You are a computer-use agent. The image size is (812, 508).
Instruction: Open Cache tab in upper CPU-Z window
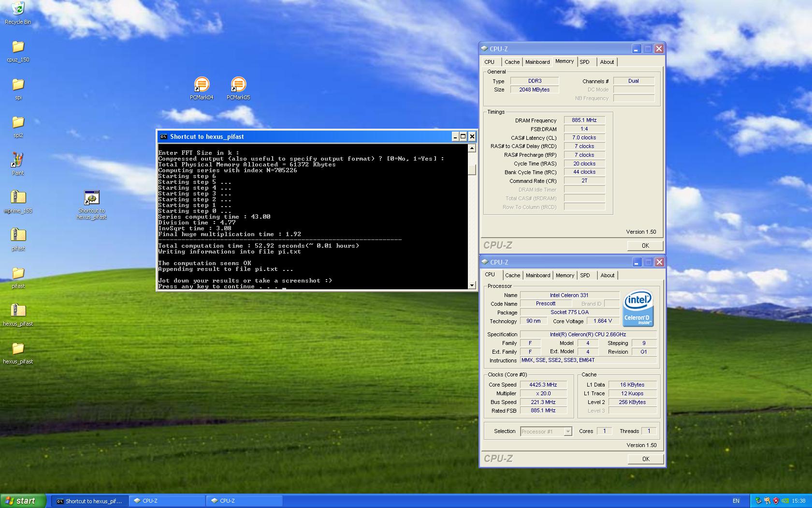pos(512,62)
